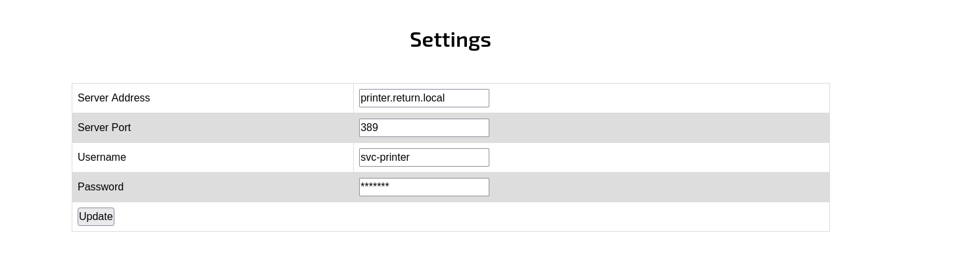Click the 'Password' label text
Screen dimensions: 980x280
101,187
